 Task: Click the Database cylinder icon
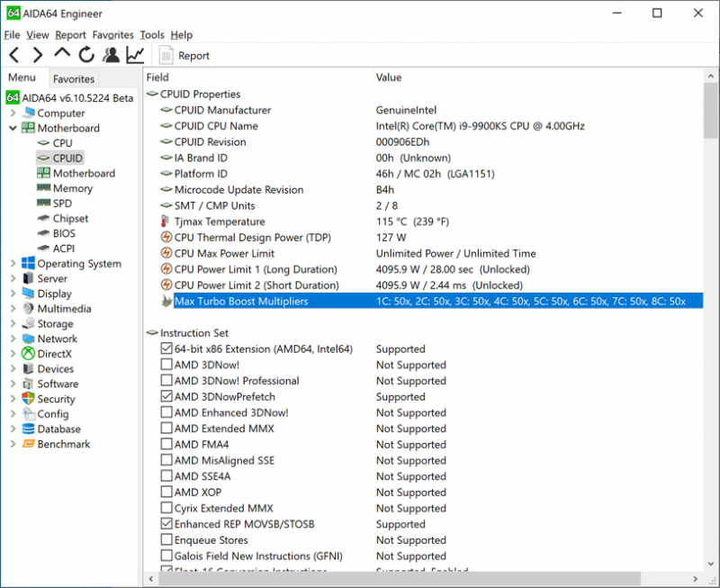(x=29, y=429)
